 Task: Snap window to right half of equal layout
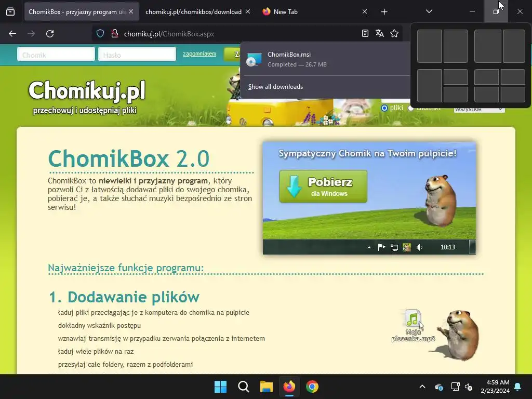click(x=456, y=46)
